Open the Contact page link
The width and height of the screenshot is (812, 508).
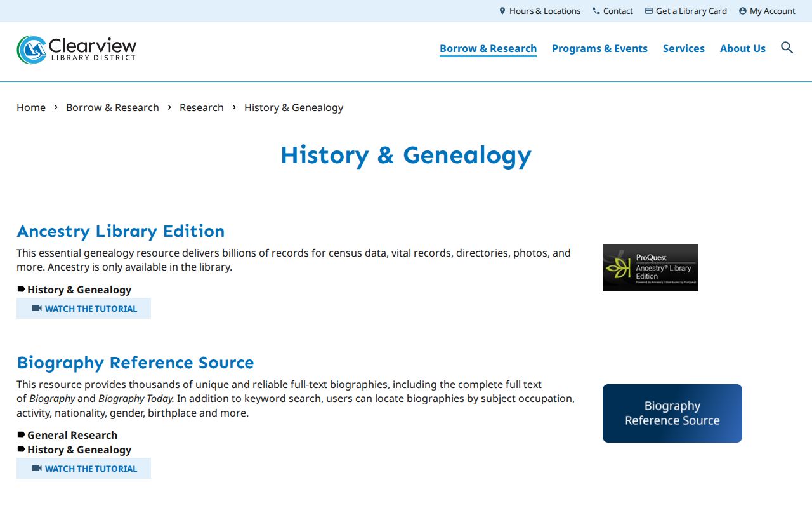(x=618, y=11)
